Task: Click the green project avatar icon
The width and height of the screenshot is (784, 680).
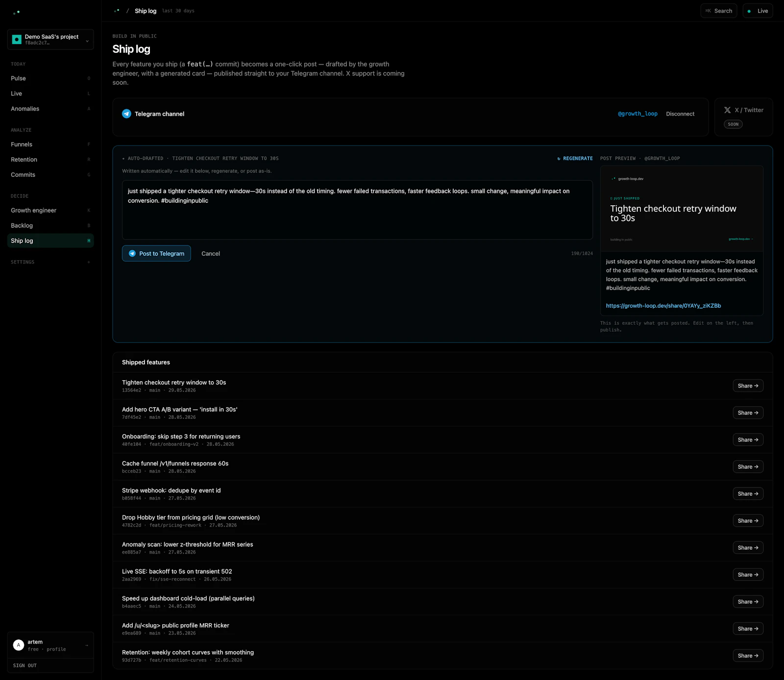Action: [x=17, y=39]
